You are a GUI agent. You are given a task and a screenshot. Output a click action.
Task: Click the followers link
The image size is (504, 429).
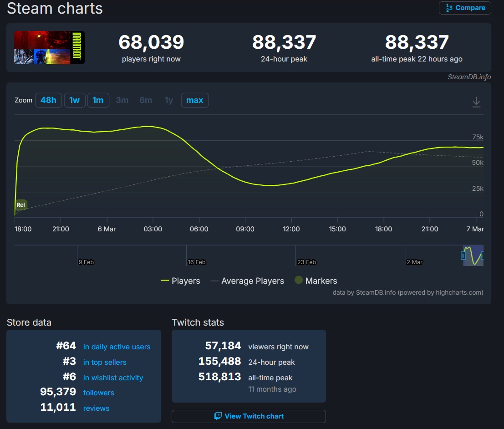click(x=98, y=393)
